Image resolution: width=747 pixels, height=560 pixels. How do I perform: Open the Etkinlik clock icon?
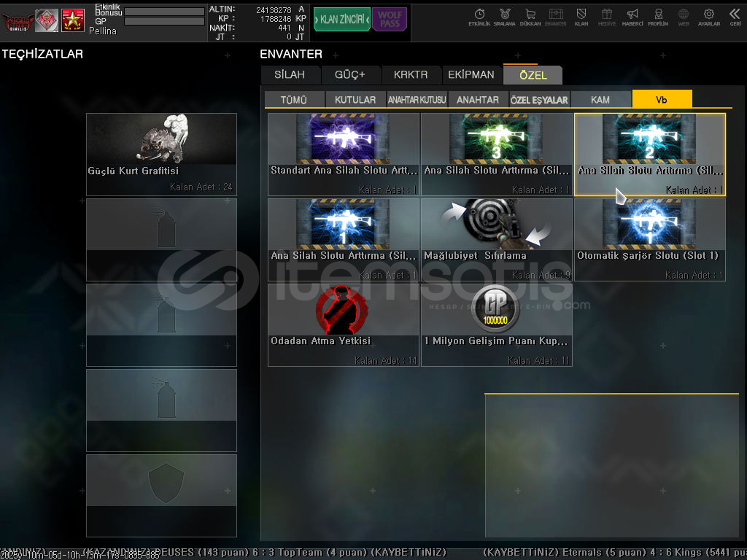click(x=479, y=17)
